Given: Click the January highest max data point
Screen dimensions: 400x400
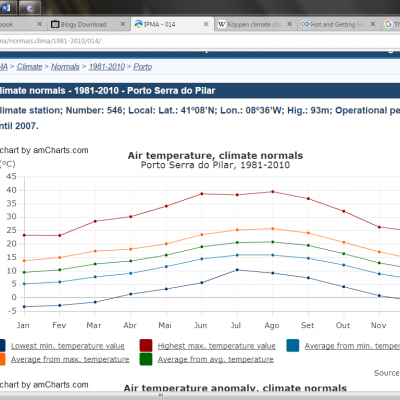Looking at the screenshot, I should pyautogui.click(x=24, y=235).
